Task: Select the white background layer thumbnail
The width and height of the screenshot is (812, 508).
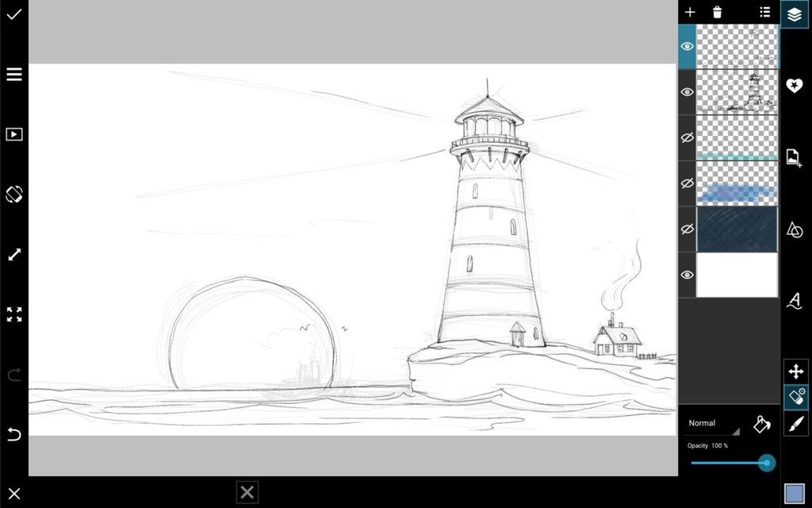Action: point(737,275)
